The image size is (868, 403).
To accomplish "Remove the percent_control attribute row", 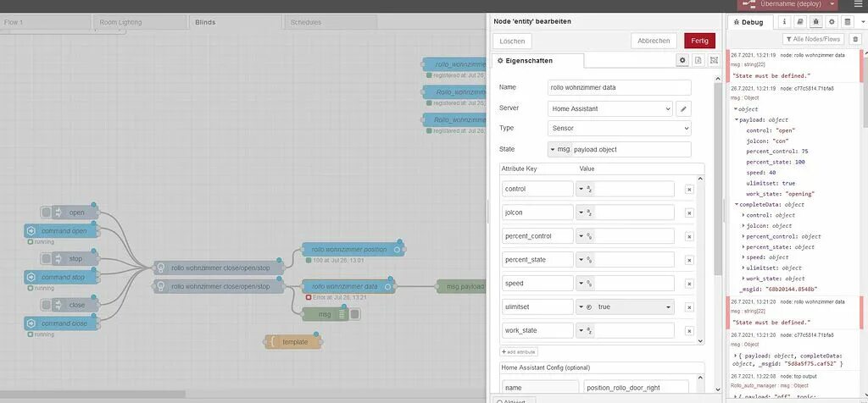I will 689,236.
